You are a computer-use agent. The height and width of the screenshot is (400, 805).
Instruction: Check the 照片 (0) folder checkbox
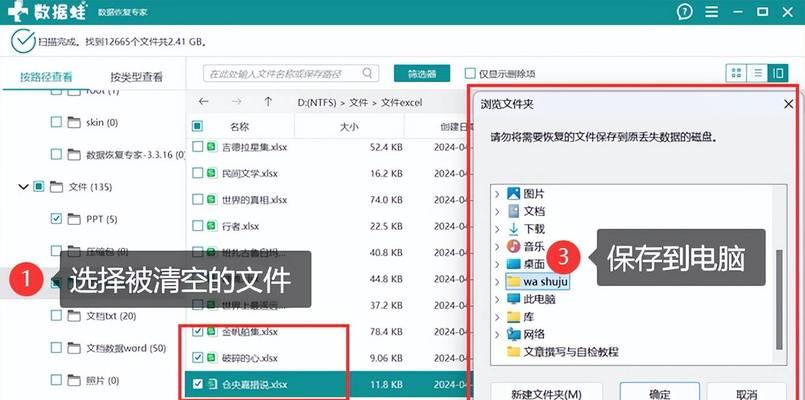click(56, 380)
